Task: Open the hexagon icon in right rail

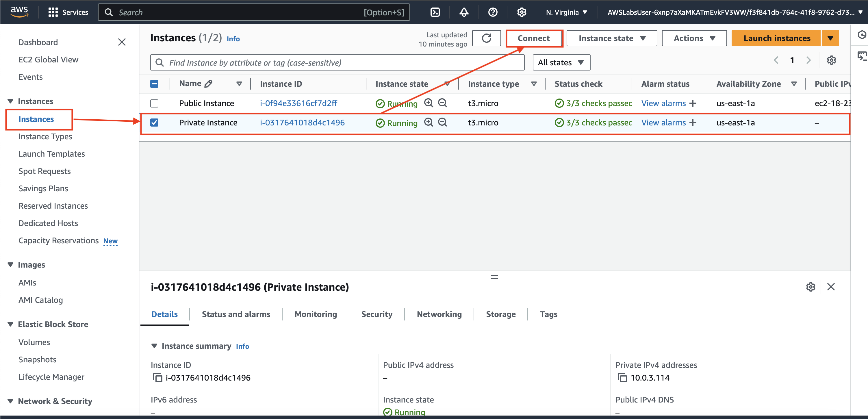Action: [862, 35]
